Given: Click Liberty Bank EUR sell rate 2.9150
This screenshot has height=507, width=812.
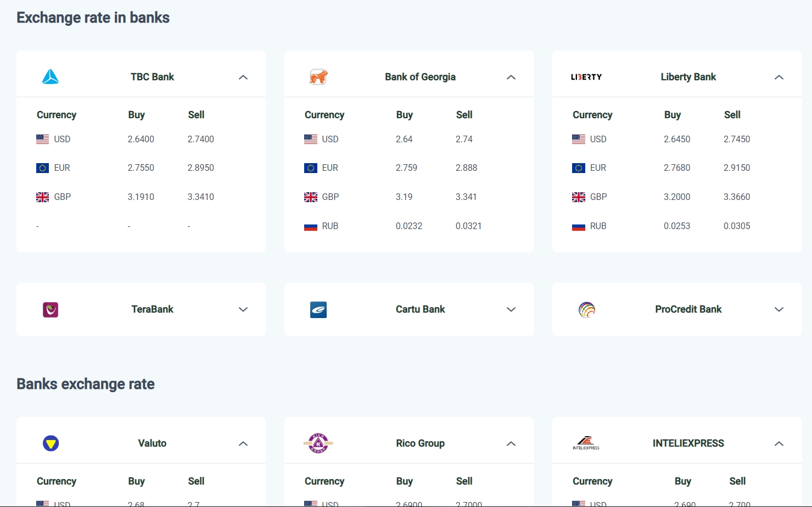Looking at the screenshot, I should [x=737, y=168].
